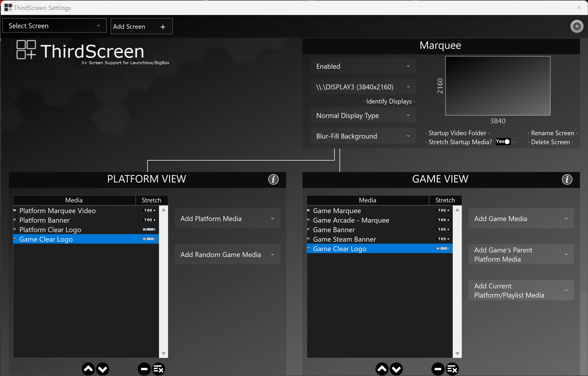The width and height of the screenshot is (588, 376).
Task: Move selected platform media down
Action: pos(102,369)
